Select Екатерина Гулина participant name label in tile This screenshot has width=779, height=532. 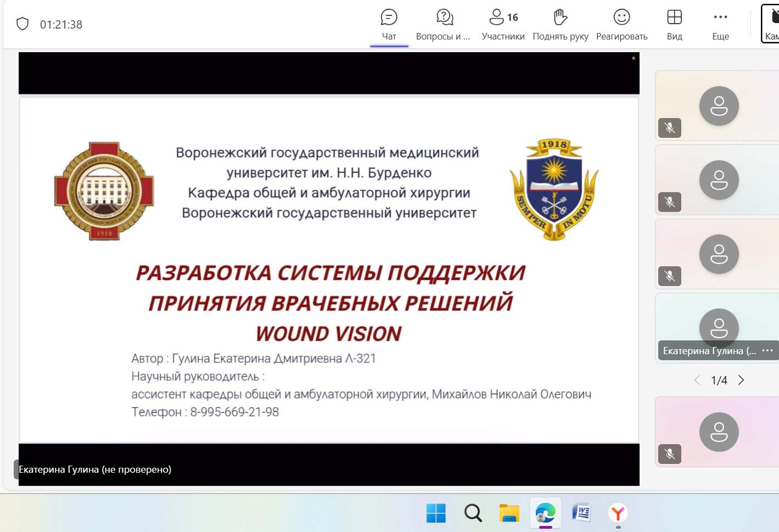(x=709, y=351)
